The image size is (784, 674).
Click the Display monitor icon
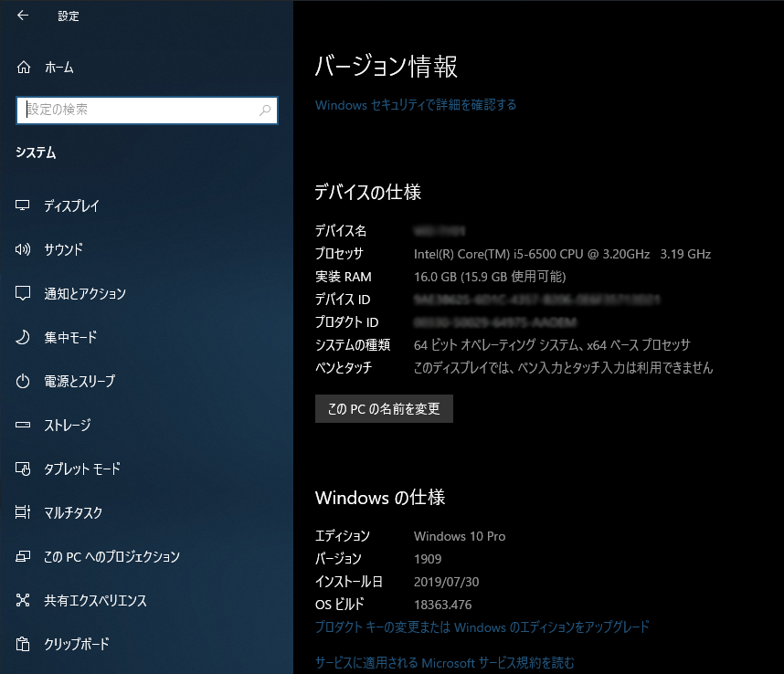23,205
